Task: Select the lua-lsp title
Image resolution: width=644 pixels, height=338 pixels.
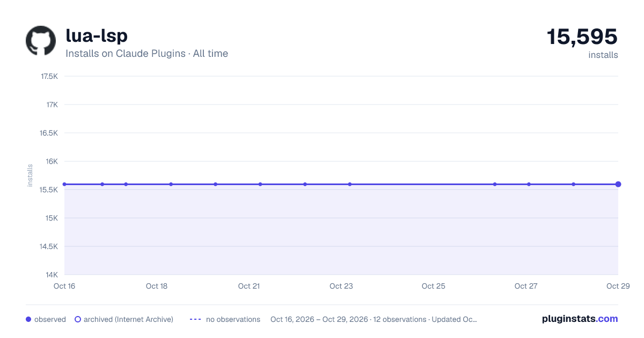Action: (97, 35)
